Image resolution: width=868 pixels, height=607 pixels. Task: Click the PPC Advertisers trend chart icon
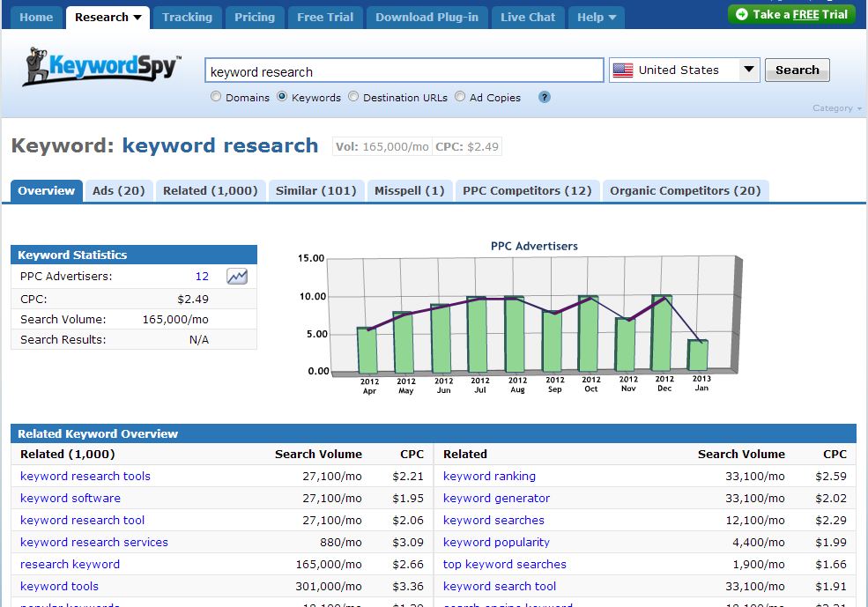click(x=236, y=277)
